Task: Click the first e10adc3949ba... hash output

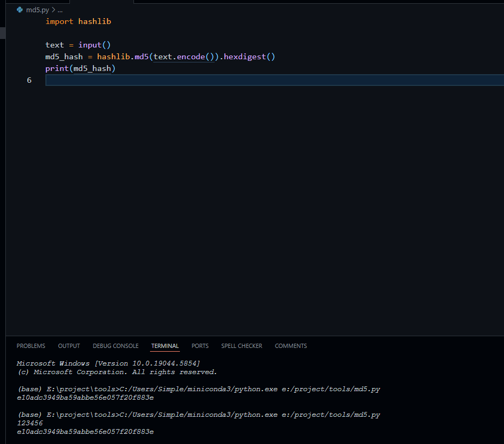Action: (85, 398)
